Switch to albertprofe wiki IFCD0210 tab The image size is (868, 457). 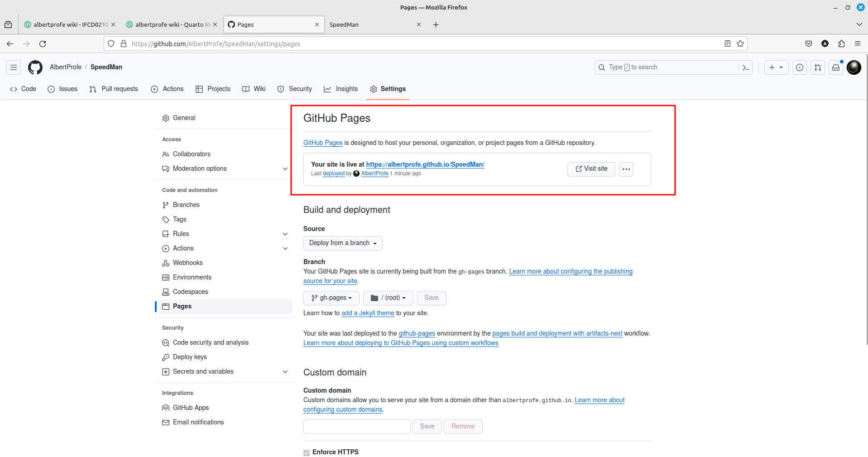point(70,25)
